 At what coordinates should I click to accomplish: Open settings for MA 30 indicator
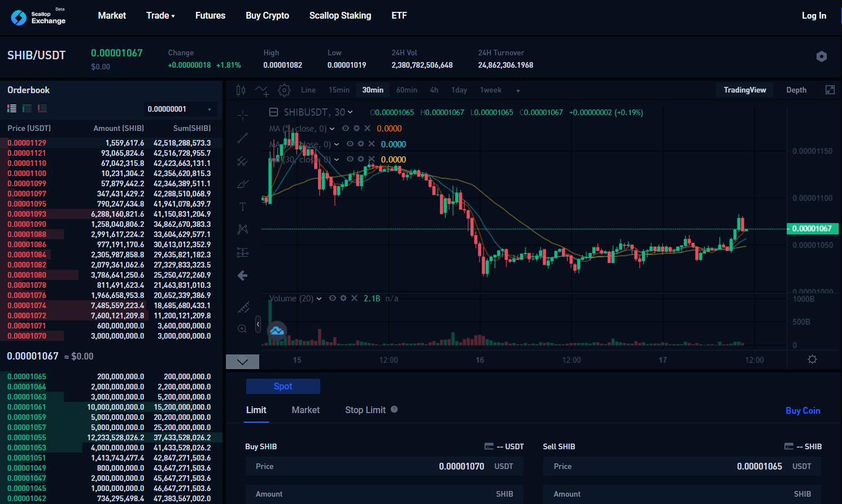tap(361, 159)
